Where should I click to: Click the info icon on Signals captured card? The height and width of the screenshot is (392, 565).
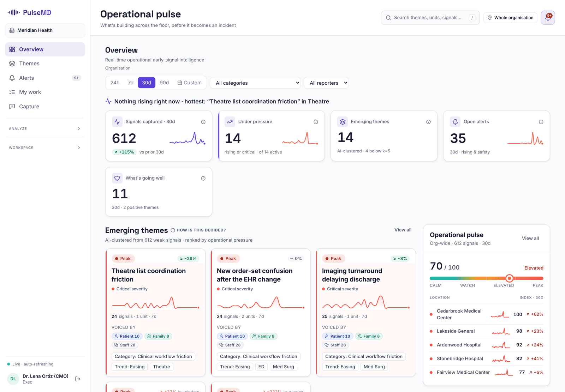point(203,122)
